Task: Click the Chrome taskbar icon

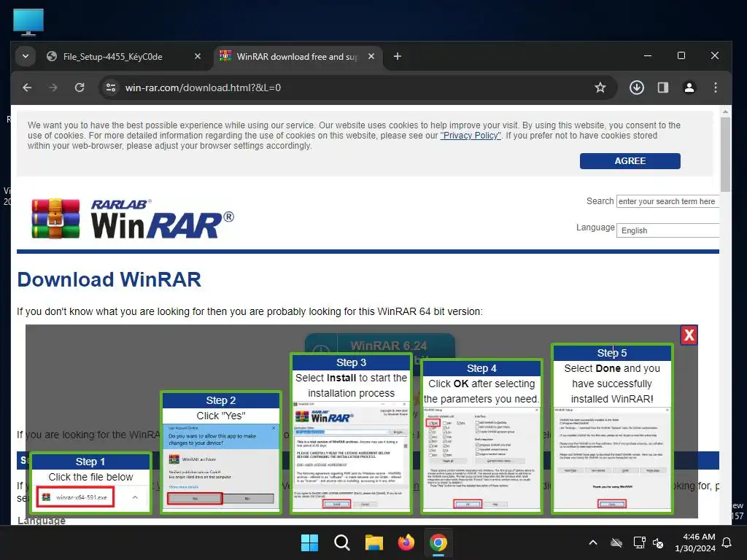Action: 438,542
